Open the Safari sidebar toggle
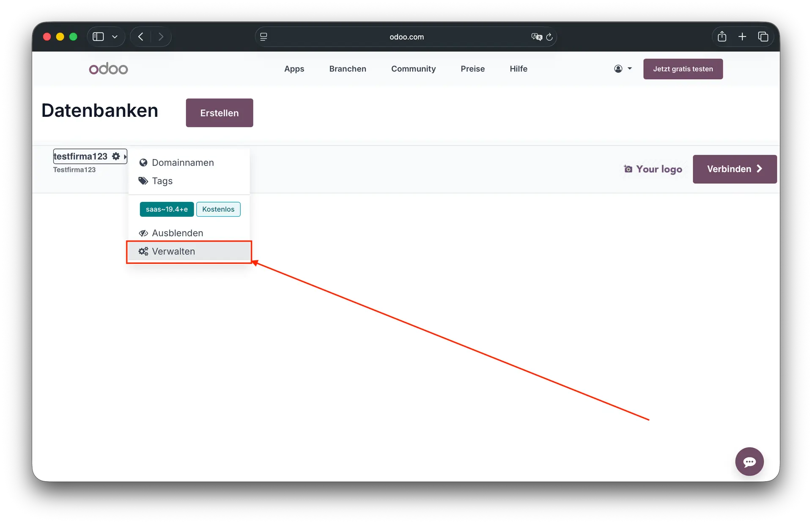Screen dimensions: 812x524 (x=98, y=37)
